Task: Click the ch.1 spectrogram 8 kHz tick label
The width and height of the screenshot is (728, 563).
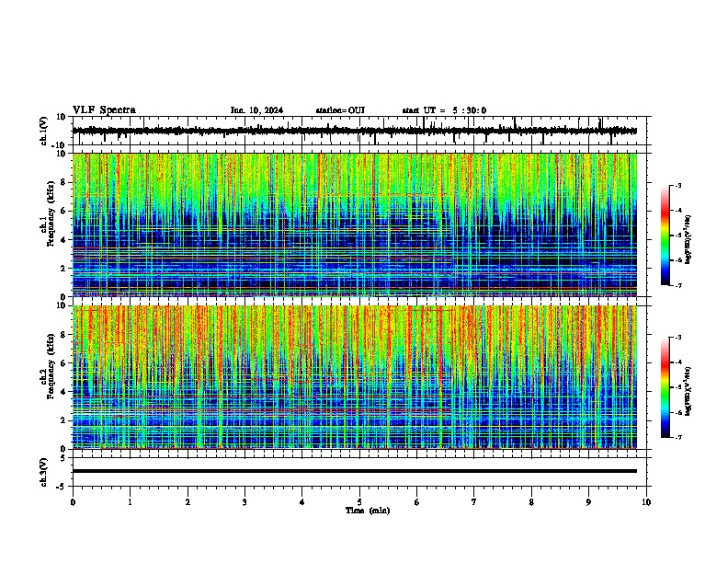Action: (x=64, y=182)
